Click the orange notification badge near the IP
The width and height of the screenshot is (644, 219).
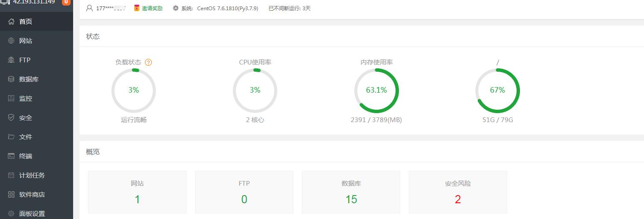click(66, 2)
